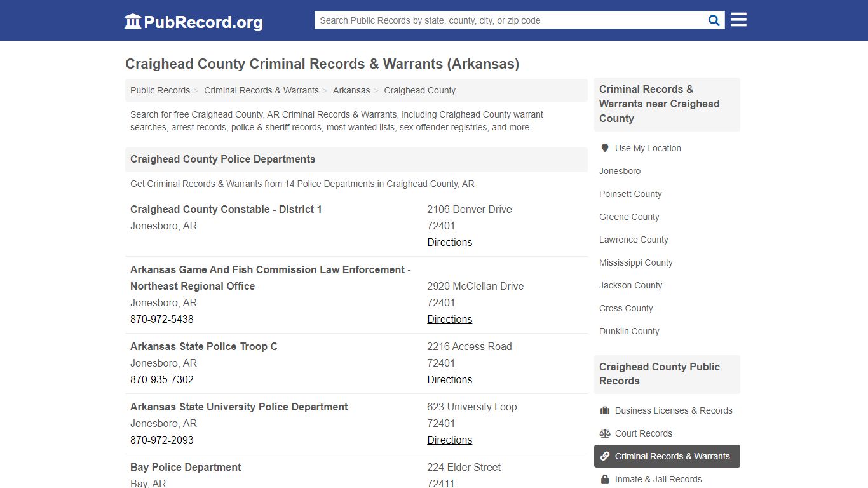Click the Use My Location pin icon
Screen dimensions: 868x488
point(605,148)
